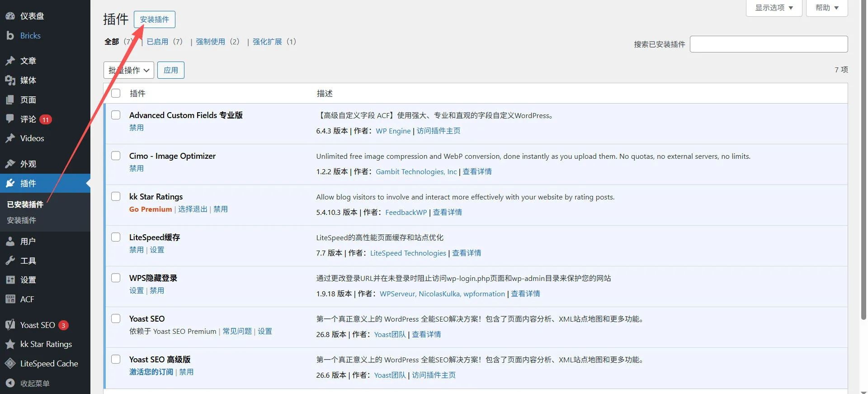Focus the 搜索已安装插件 search field
Screen dimensions: 868x394
tap(769, 44)
